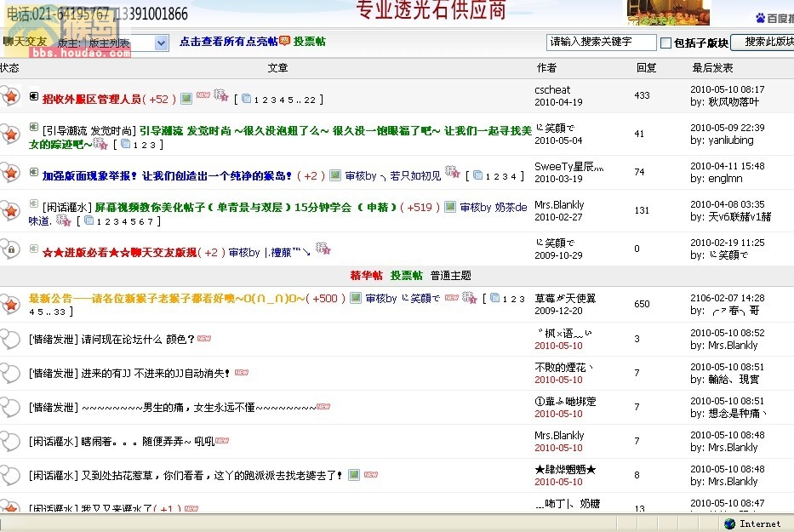
Task: Click the locked-thread icon beside 进版必看聊天交友版规
Action: pyautogui.click(x=9, y=249)
